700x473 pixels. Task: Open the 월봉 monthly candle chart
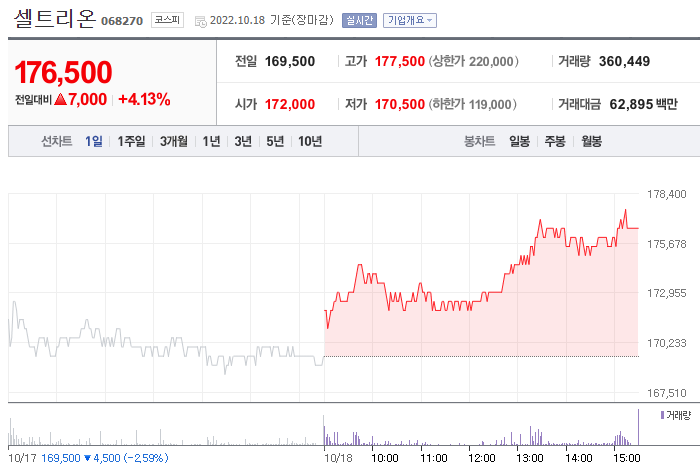coord(592,141)
